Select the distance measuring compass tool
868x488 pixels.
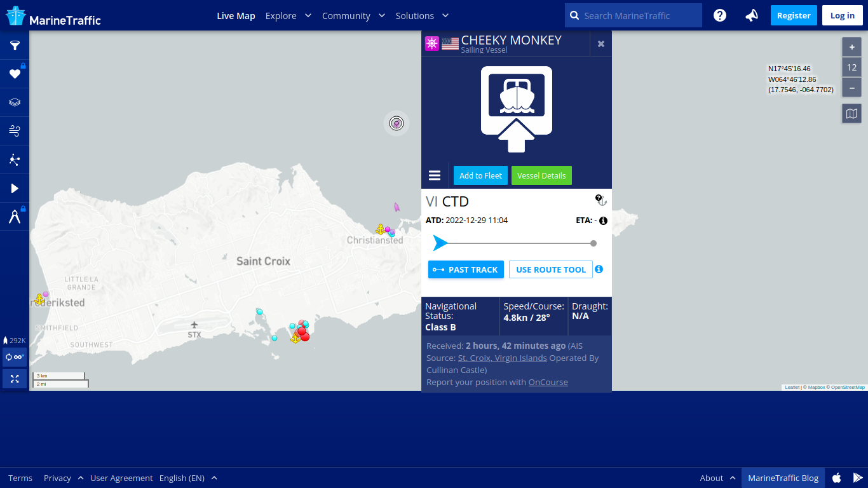(x=15, y=217)
